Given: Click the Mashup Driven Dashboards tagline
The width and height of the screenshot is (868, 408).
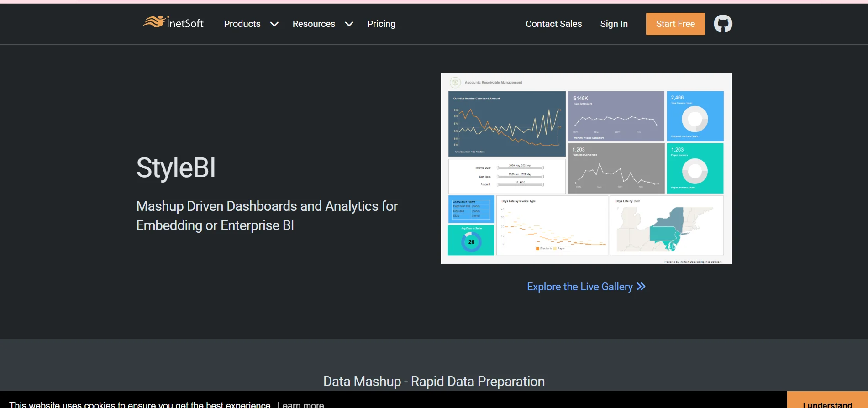Looking at the screenshot, I should tap(267, 215).
